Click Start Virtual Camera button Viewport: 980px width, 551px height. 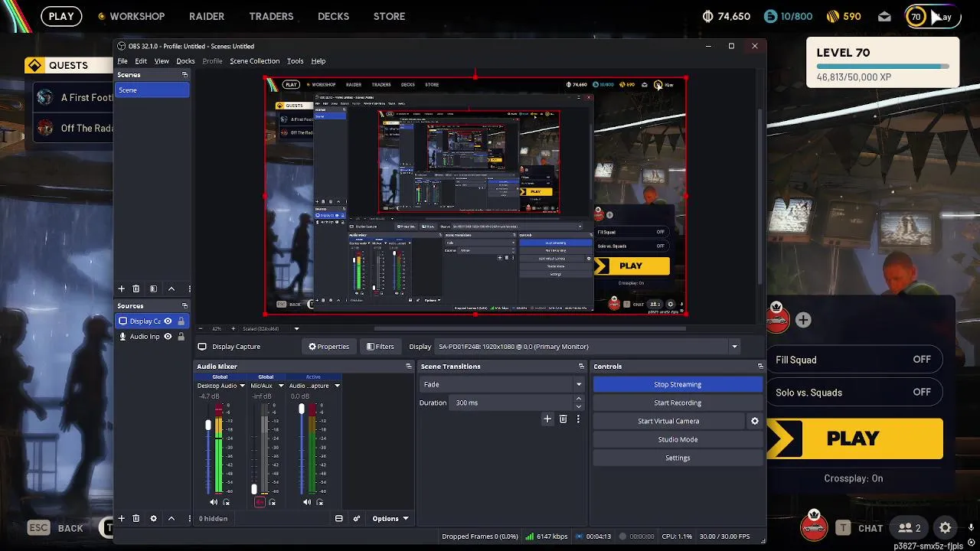[x=668, y=421]
